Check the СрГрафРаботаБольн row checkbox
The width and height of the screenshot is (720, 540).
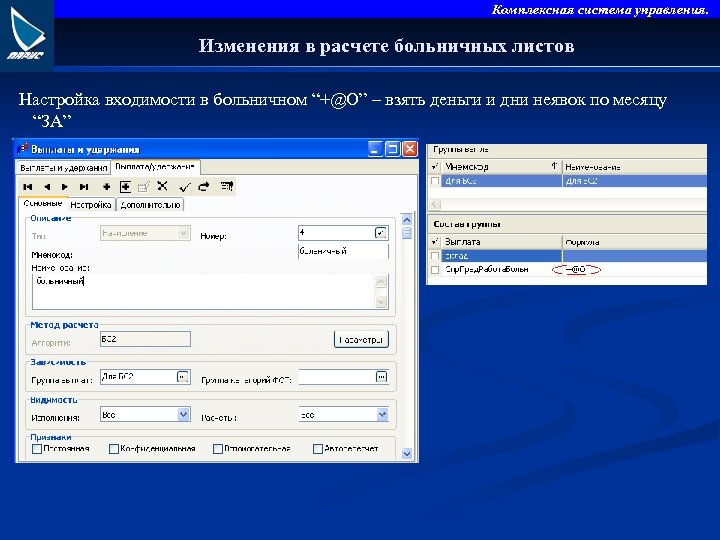point(435,270)
